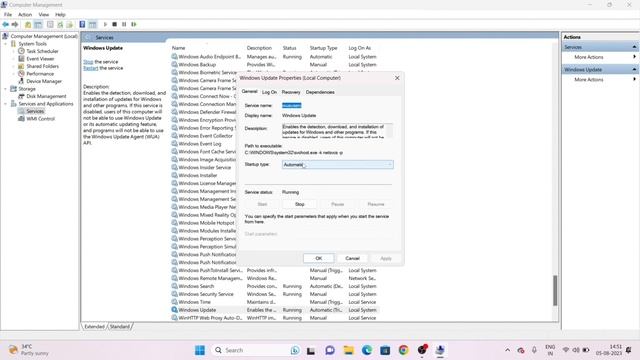Open Microsoft Store from the taskbar
This screenshot has width=640, height=360.
[385, 350]
